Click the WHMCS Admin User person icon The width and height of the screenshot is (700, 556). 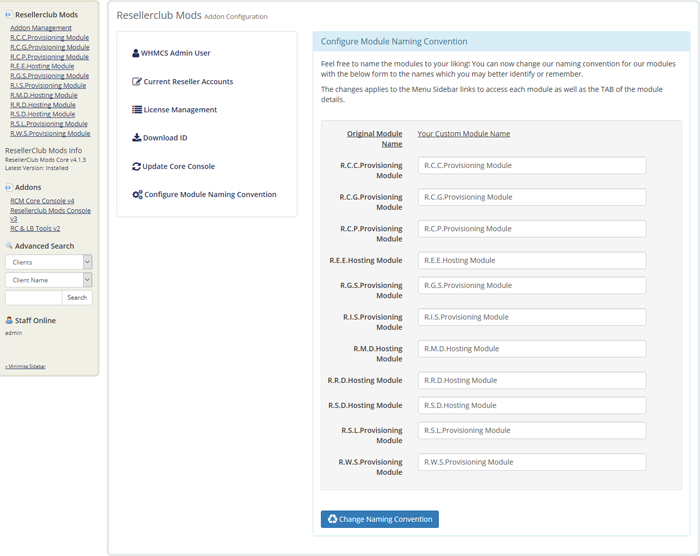point(136,53)
